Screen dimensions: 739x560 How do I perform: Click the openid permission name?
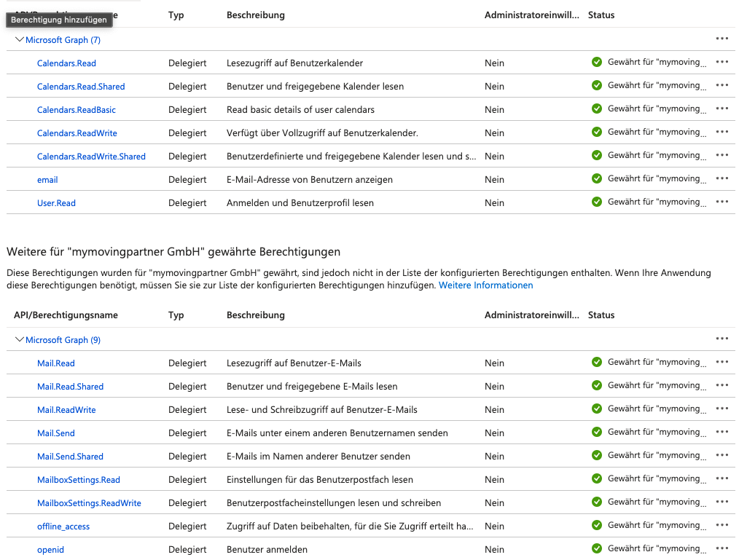(50, 550)
